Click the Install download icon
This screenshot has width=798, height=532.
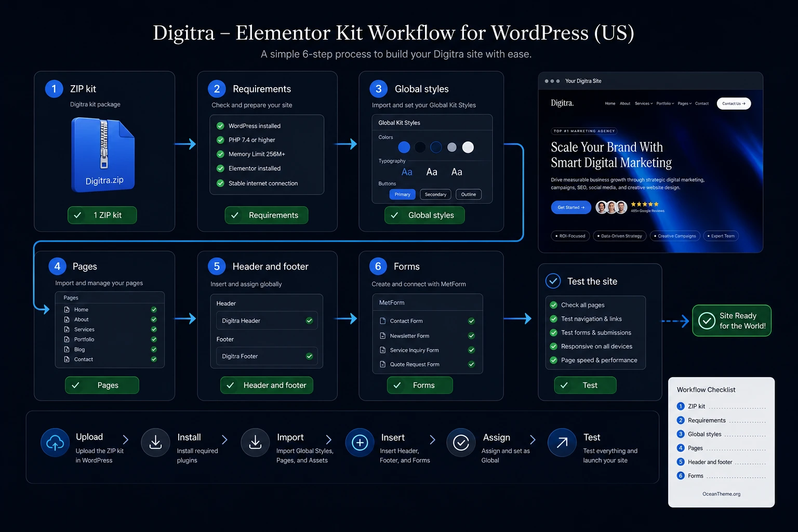155,443
